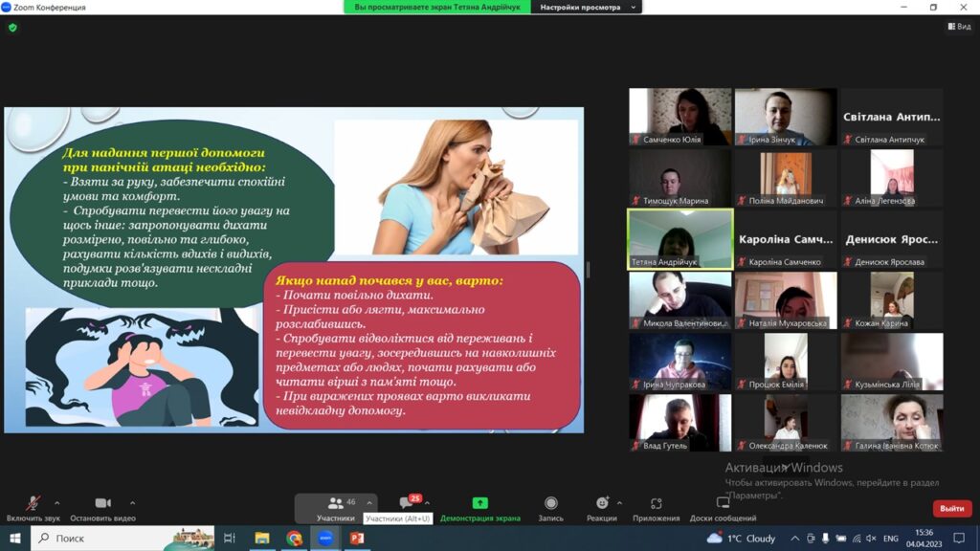980x551 pixels.
Task: Expand audio options arrow next to microphone
Action: click(56, 502)
